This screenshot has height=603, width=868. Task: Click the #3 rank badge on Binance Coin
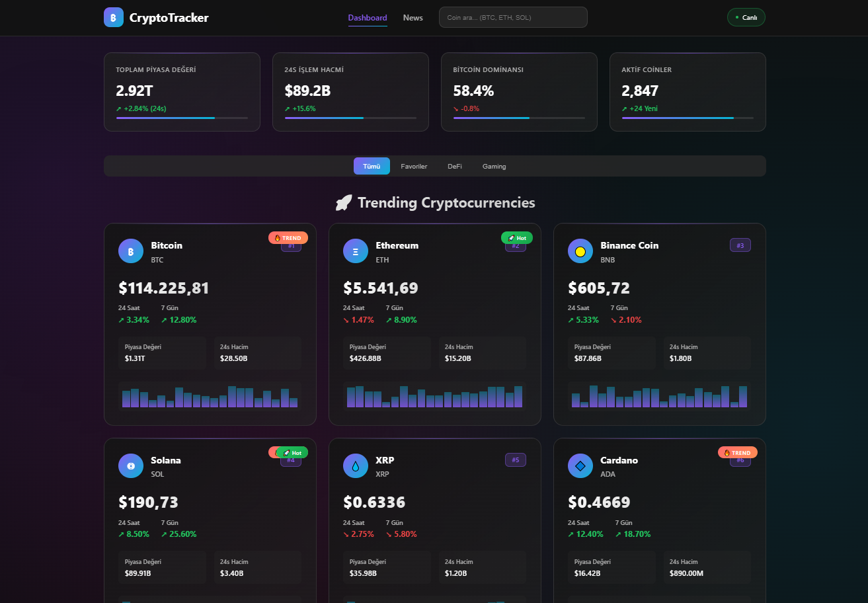[x=740, y=245]
